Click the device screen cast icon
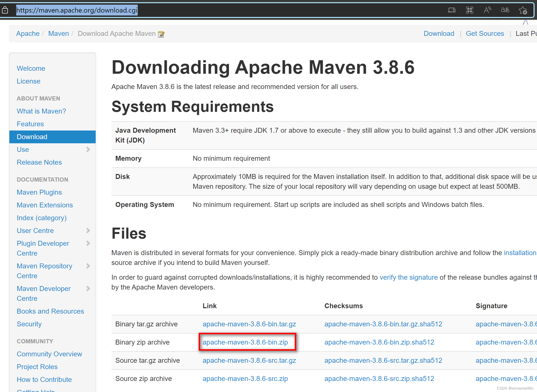Viewport: 537px width, 392px height. click(x=452, y=10)
